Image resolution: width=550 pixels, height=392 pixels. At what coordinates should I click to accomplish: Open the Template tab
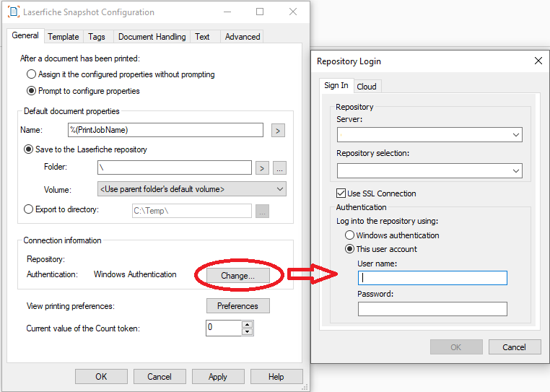(x=64, y=37)
